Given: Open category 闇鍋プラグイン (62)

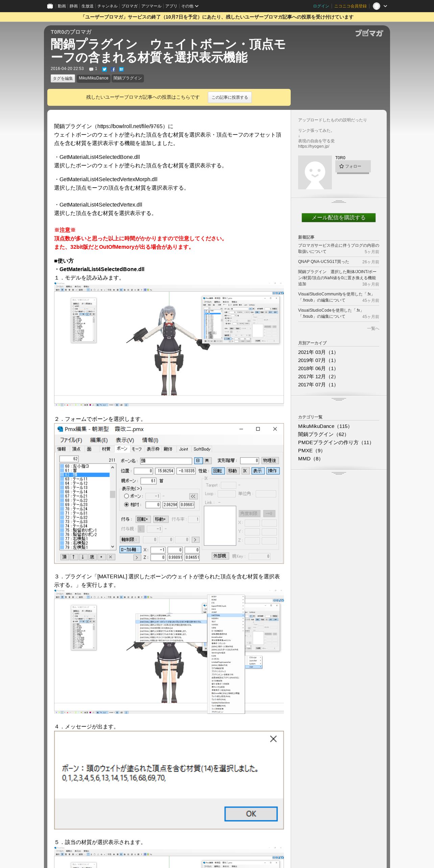Looking at the screenshot, I should pyautogui.click(x=323, y=434).
